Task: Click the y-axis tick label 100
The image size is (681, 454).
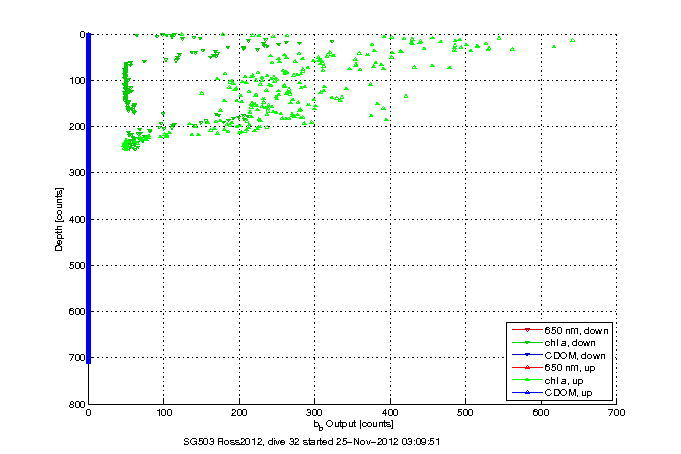Action: [77, 80]
